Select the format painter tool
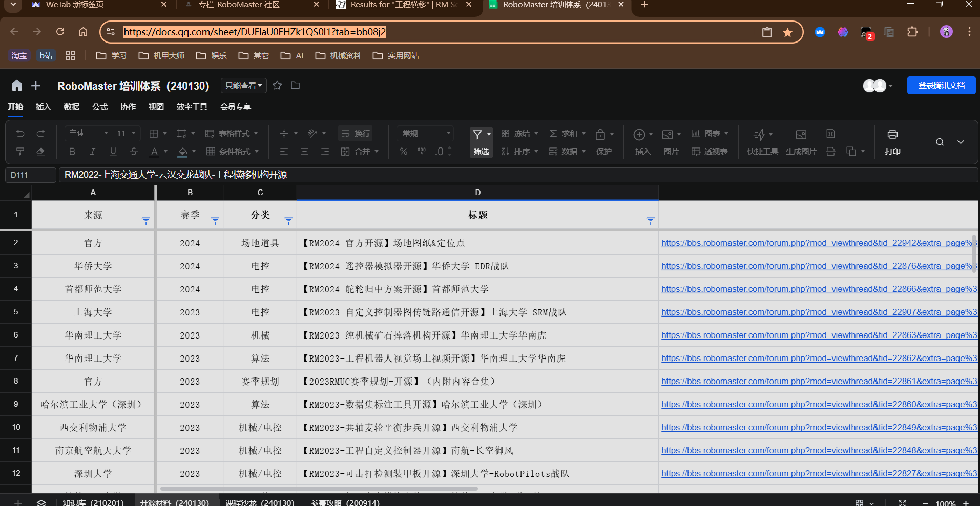Screen dimensions: 980x506 pyautogui.click(x=20, y=152)
